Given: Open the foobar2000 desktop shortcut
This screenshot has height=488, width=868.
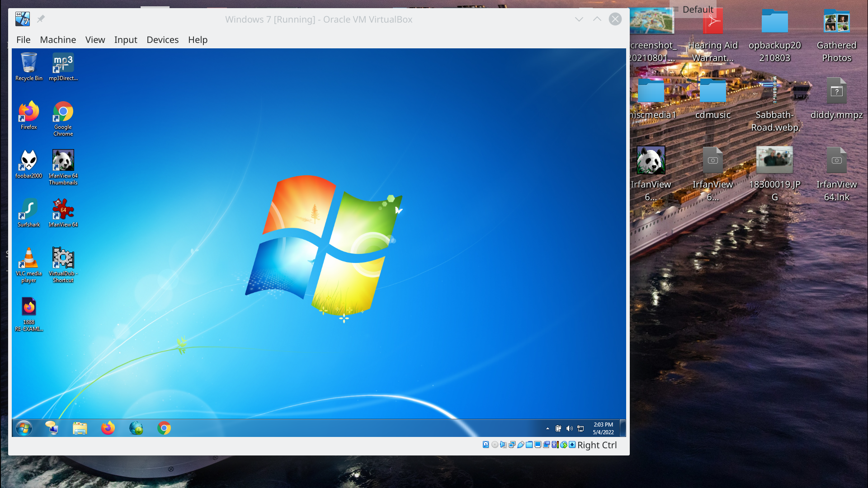Looking at the screenshot, I should [28, 164].
